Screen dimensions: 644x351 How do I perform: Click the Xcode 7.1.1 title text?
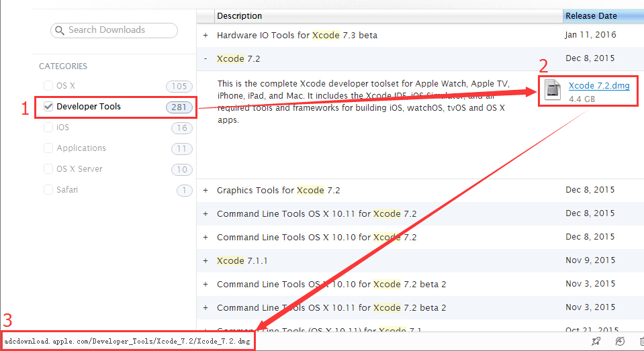pos(242,260)
